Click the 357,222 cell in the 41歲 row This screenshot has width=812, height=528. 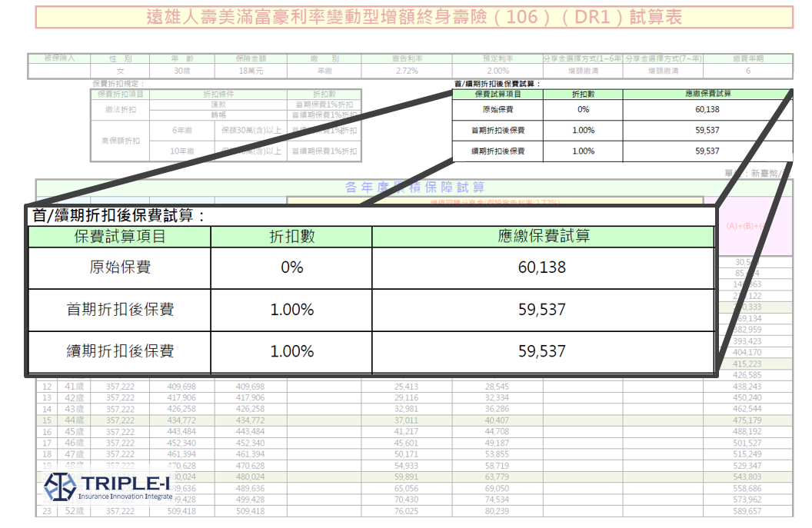point(120,387)
